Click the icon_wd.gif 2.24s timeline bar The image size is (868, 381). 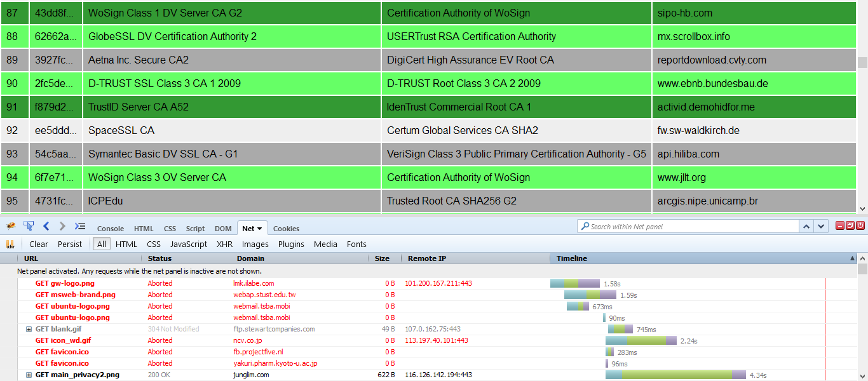pyautogui.click(x=641, y=340)
